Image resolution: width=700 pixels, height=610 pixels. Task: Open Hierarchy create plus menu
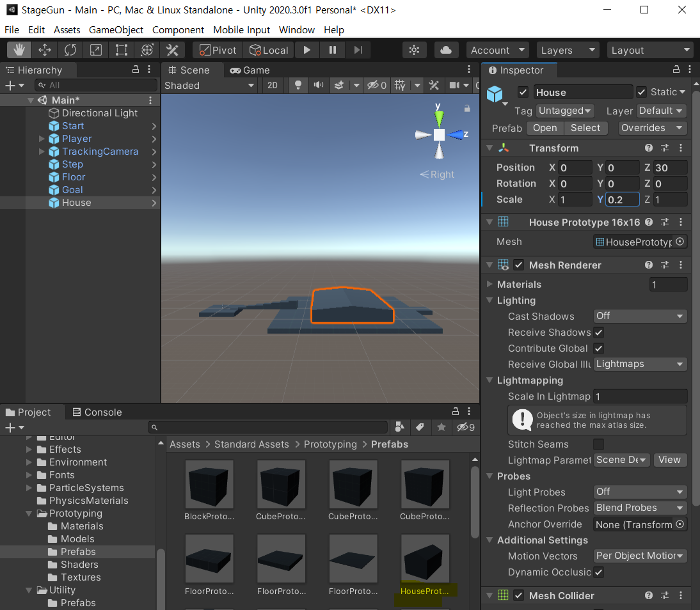tap(14, 85)
